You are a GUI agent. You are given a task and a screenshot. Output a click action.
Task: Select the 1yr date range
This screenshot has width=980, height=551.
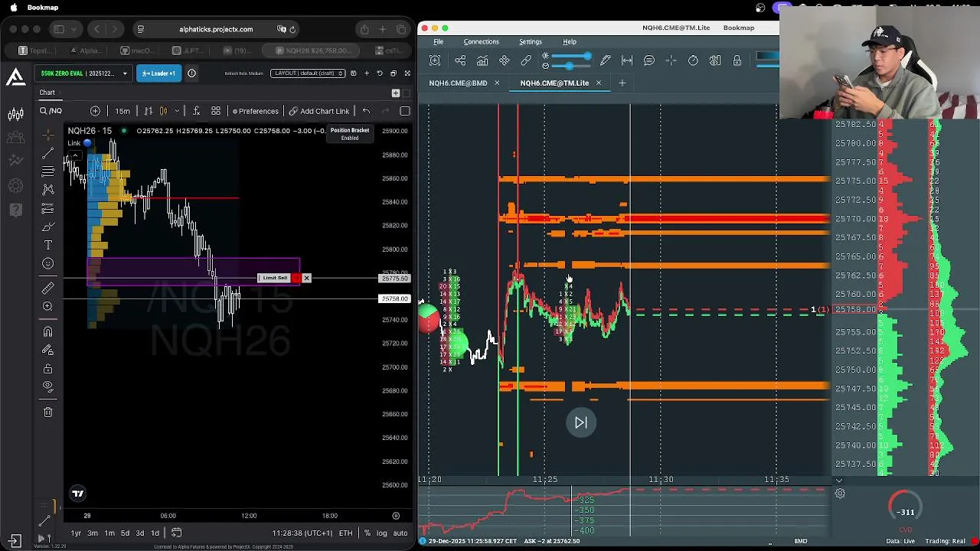(76, 533)
